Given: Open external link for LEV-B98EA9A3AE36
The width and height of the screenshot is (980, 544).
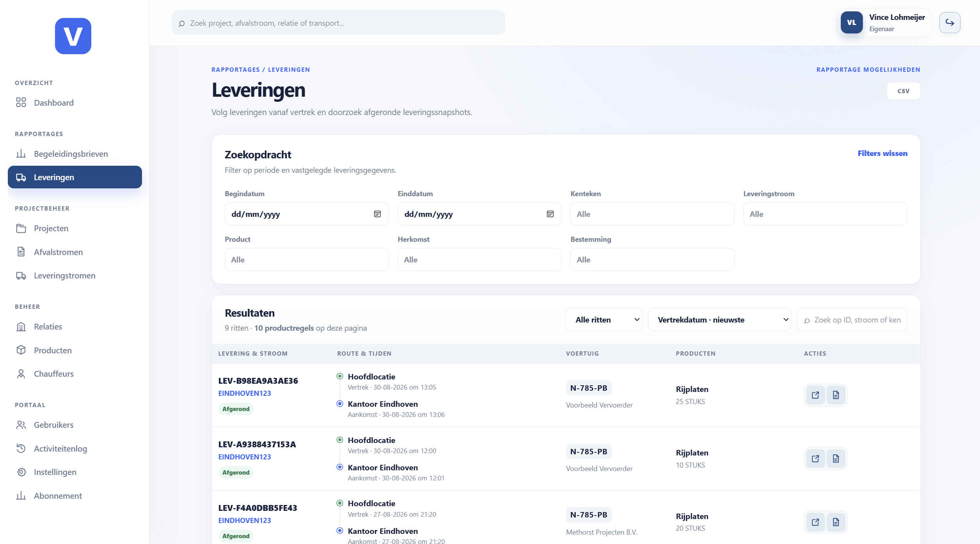Looking at the screenshot, I should [x=815, y=395].
